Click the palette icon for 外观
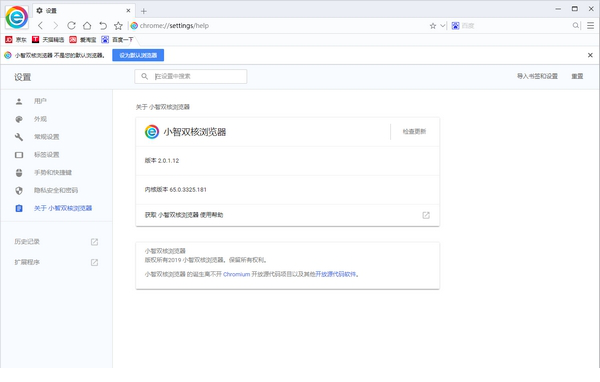 (19, 119)
